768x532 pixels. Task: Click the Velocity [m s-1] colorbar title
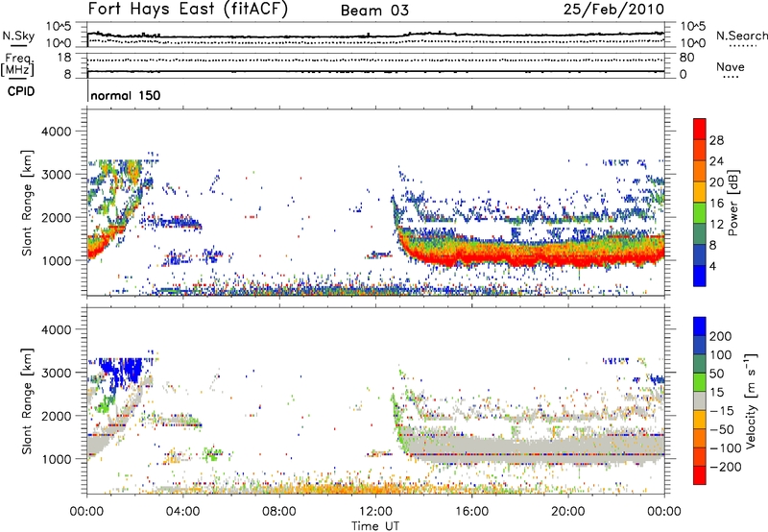pos(751,400)
